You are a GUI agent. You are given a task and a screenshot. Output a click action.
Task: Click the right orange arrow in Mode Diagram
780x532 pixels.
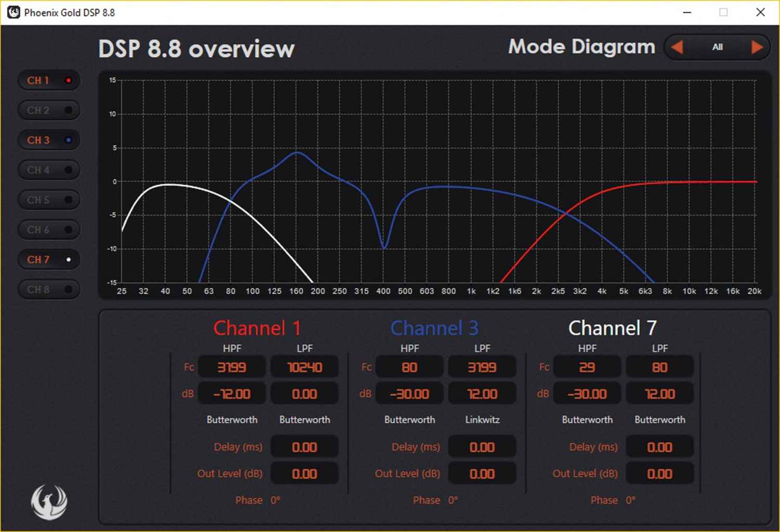point(757,47)
